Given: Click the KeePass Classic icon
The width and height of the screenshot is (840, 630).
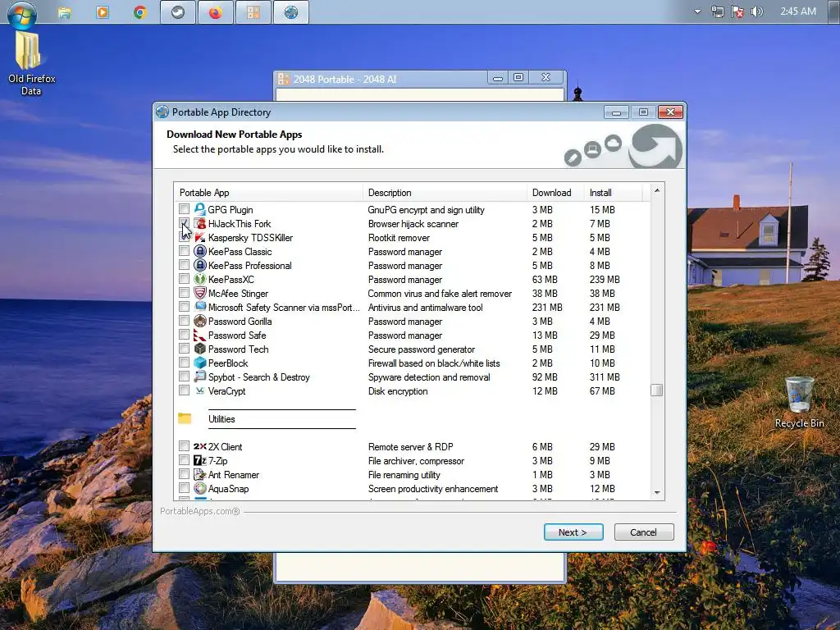Looking at the screenshot, I should coord(200,251).
